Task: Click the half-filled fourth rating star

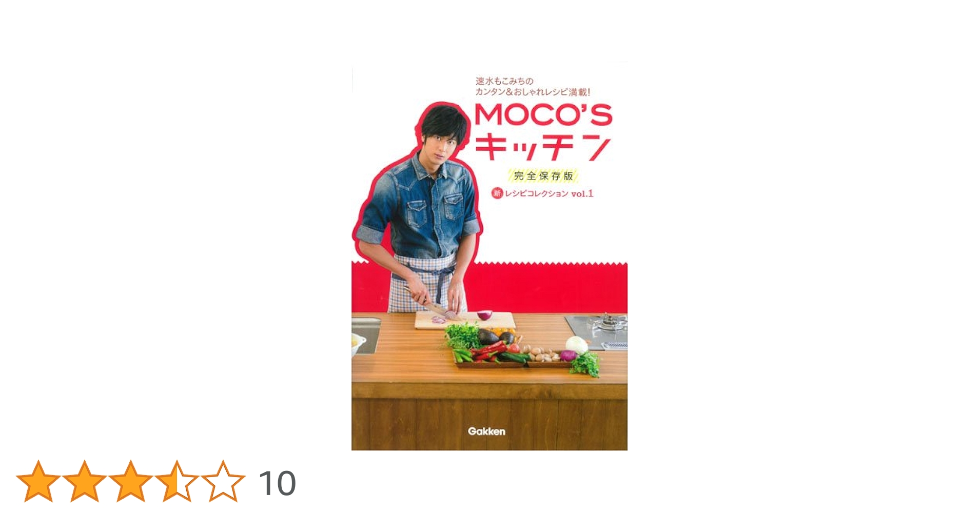Action: pos(177,481)
